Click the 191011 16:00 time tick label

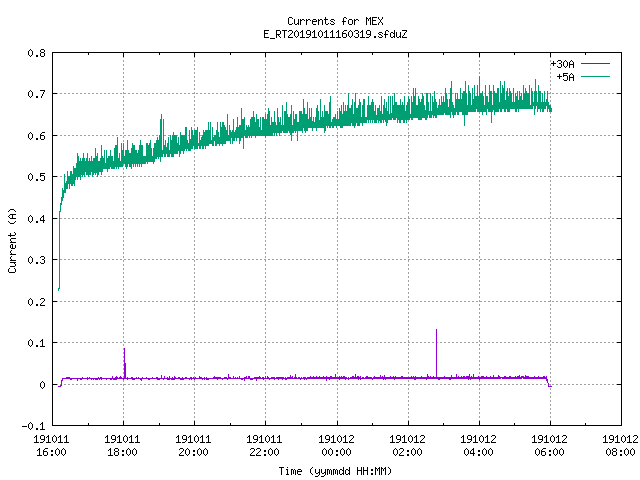51,445
